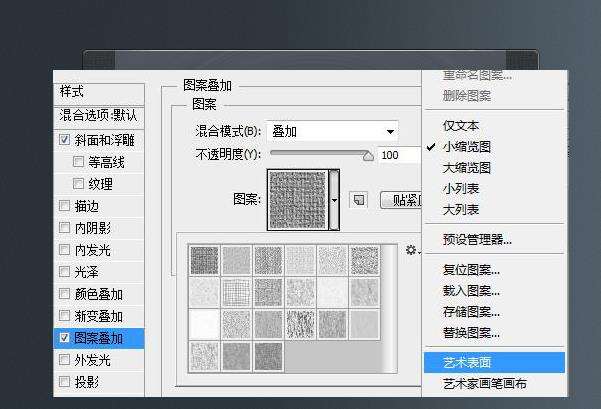Choose the white blank pattern in third row
The image size is (601, 409).
coord(204,324)
